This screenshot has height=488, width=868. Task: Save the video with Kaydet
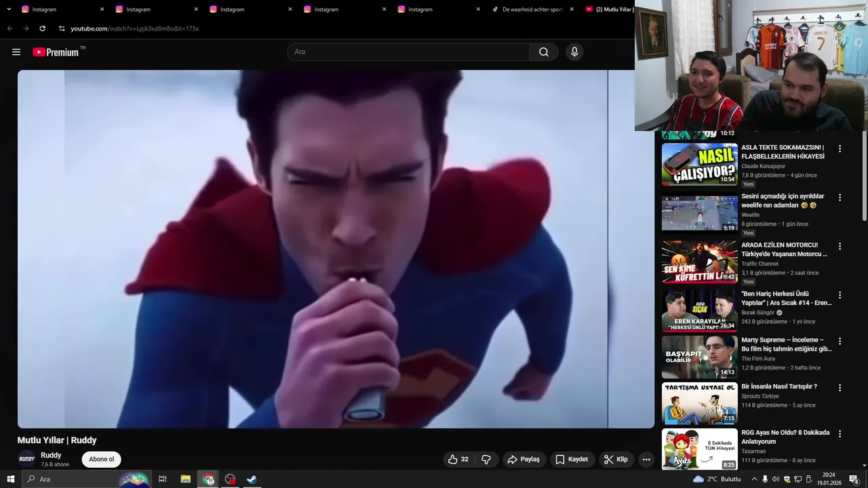point(572,460)
